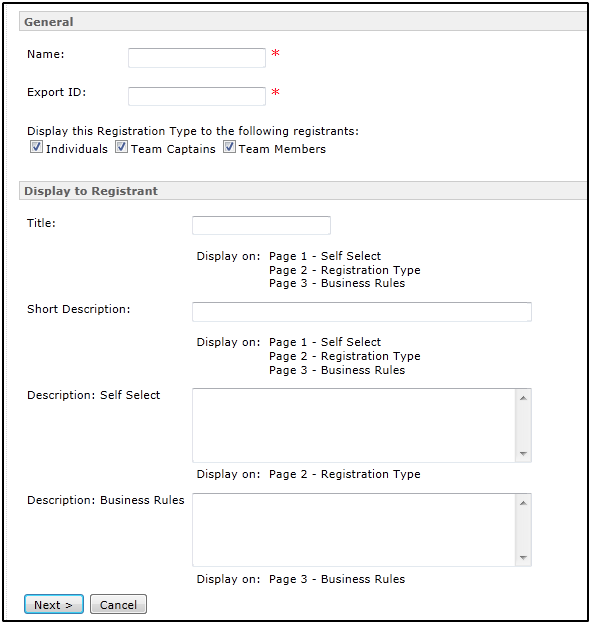This screenshot has height=624, width=591.
Task: Click the Export ID input field
Action: pos(197,96)
